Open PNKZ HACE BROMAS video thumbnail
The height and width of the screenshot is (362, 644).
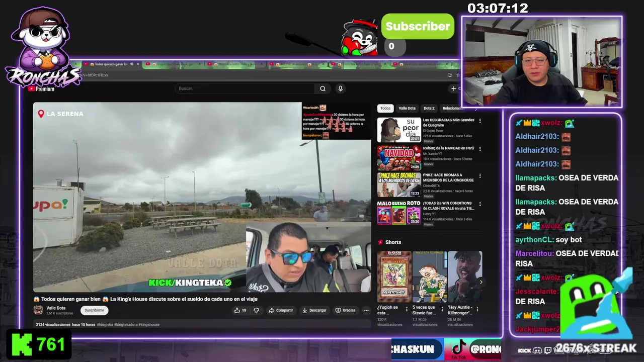pos(399,185)
